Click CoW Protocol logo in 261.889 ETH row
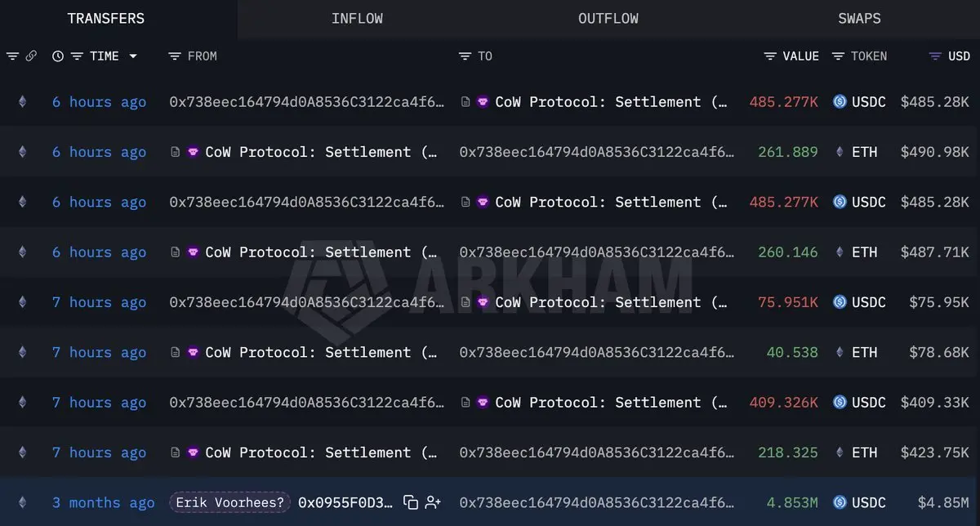 [193, 152]
